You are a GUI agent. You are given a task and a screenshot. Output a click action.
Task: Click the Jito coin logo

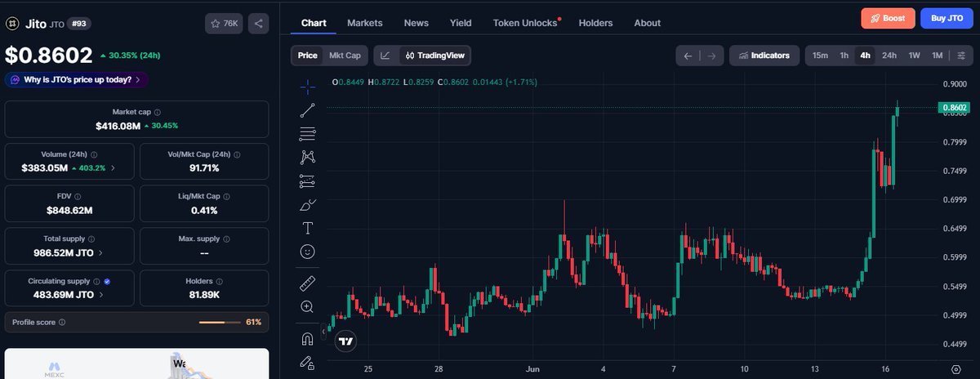[12, 24]
